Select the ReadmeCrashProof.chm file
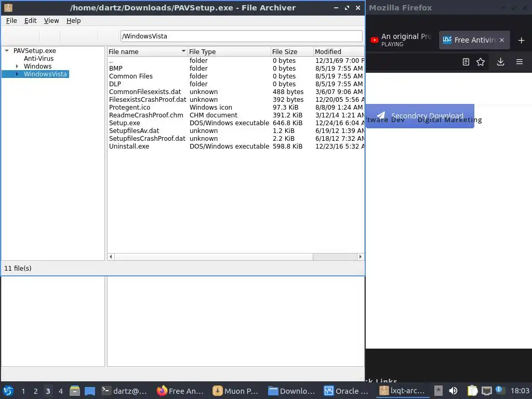 pyautogui.click(x=236, y=115)
